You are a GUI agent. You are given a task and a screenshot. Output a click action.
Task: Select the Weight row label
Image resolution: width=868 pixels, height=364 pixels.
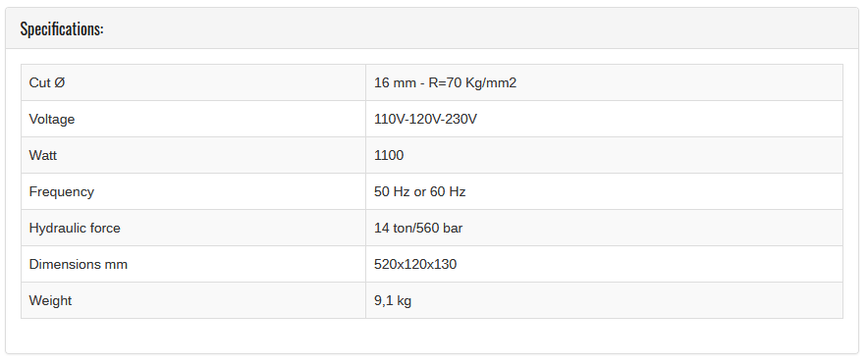pyautogui.click(x=50, y=300)
